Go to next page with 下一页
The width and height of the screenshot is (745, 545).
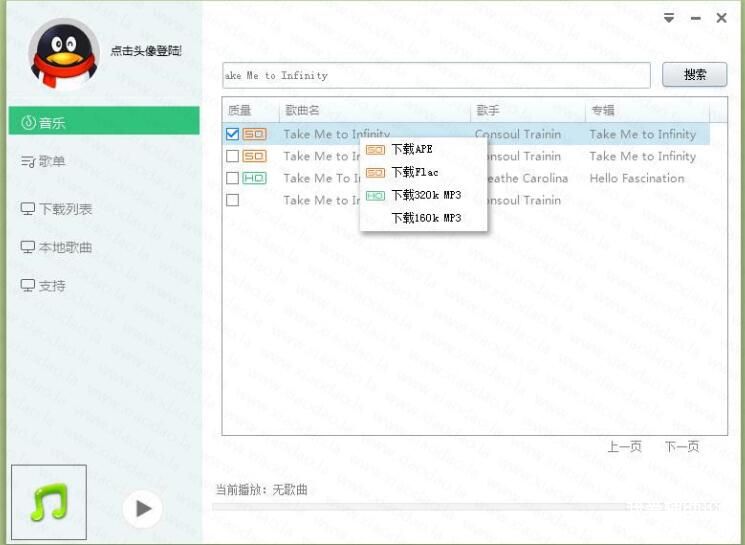tap(681, 447)
